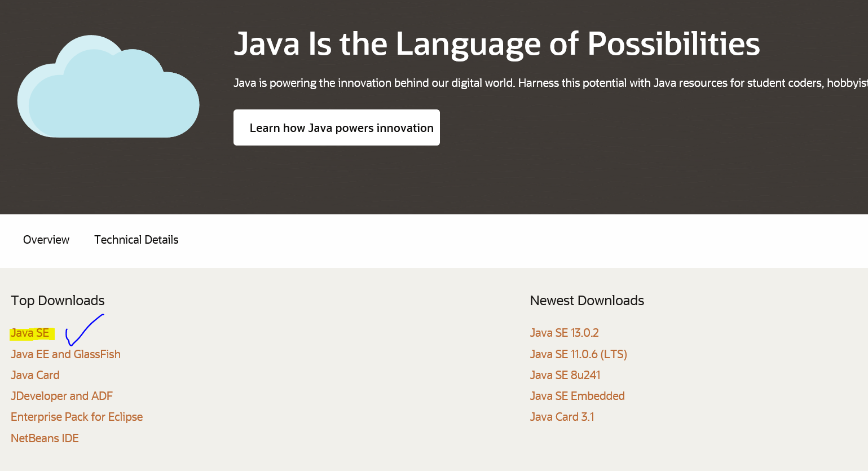
Task: Click the Top Downloads heading
Action: point(58,301)
